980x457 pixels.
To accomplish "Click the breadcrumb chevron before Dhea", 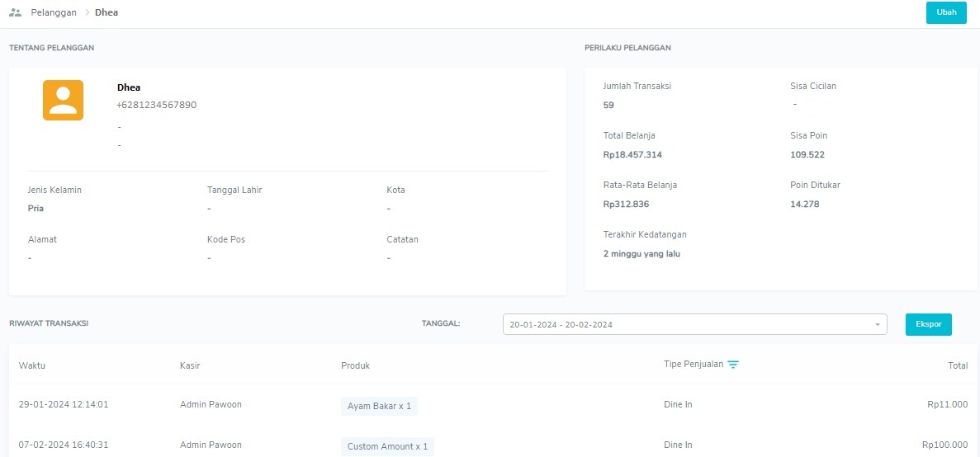I will click(x=86, y=13).
